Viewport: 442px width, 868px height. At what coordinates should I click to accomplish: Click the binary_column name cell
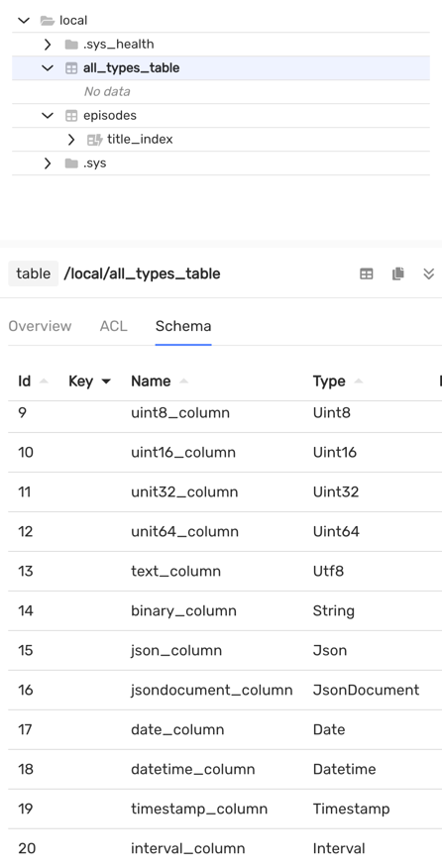pos(184,610)
